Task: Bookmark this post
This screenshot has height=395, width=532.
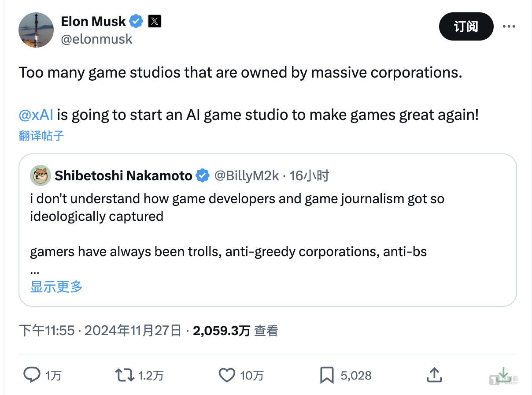Action: [x=326, y=375]
